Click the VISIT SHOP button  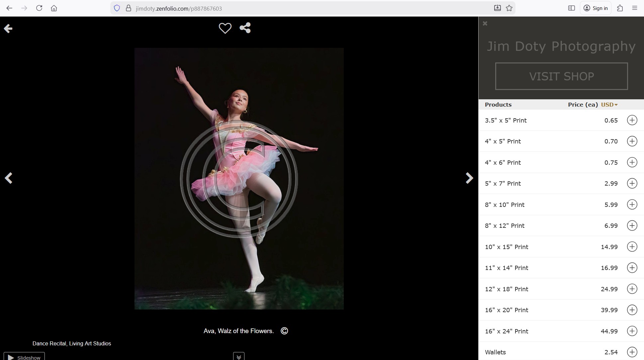click(x=561, y=76)
